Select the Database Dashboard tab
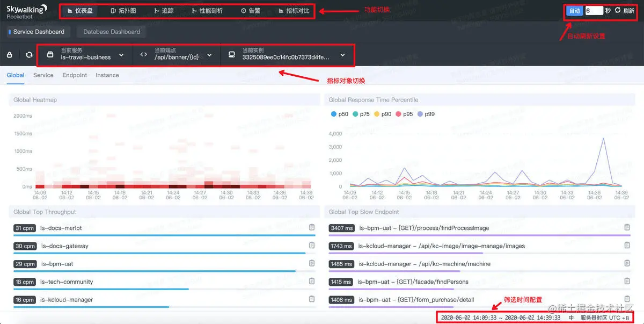Image resolution: width=644 pixels, height=324 pixels. tap(112, 32)
